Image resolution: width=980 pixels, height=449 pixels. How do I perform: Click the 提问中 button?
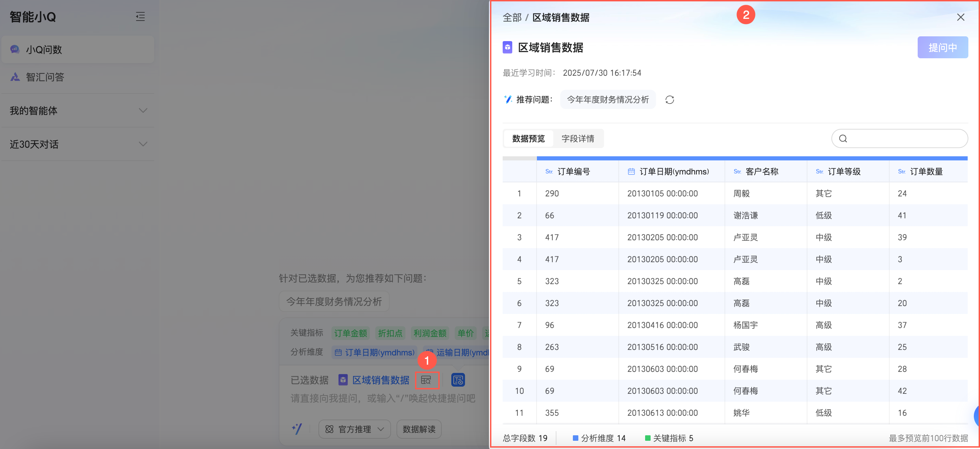click(942, 48)
